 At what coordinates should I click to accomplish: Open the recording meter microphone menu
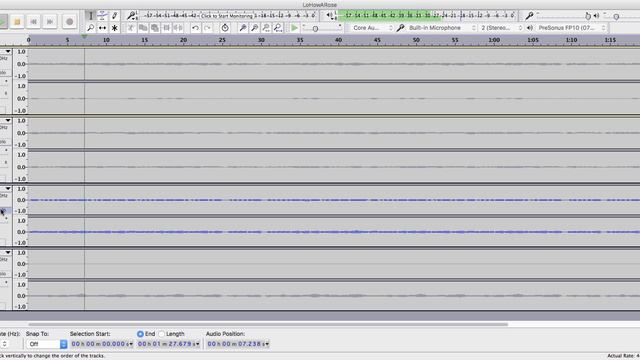pyautogui.click(x=131, y=16)
